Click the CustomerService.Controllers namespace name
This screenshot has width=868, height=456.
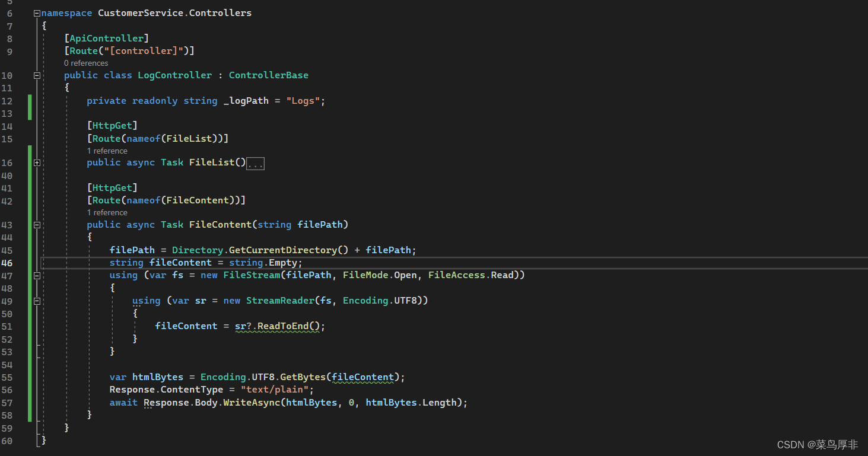pyautogui.click(x=174, y=13)
